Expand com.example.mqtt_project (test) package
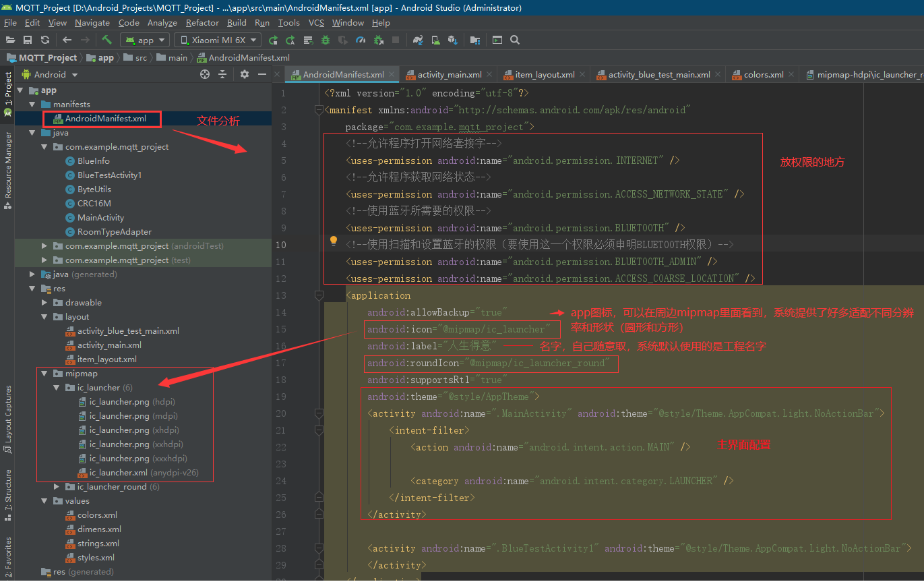 click(44, 260)
